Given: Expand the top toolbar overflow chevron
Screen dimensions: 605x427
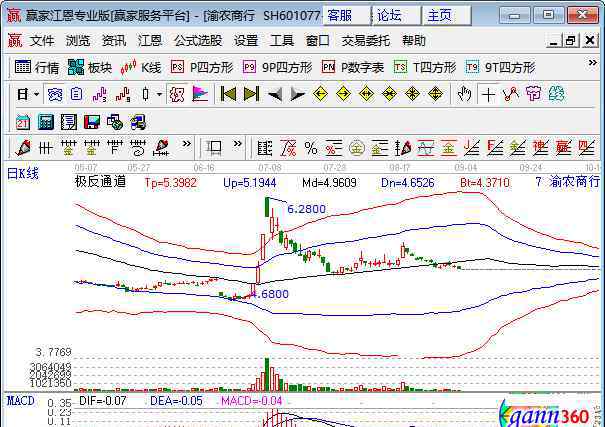Looking at the screenshot, I should tap(592, 62).
